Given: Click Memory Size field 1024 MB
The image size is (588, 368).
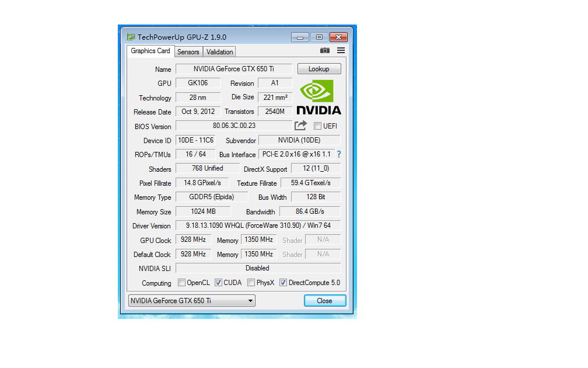Looking at the screenshot, I should [203, 211].
